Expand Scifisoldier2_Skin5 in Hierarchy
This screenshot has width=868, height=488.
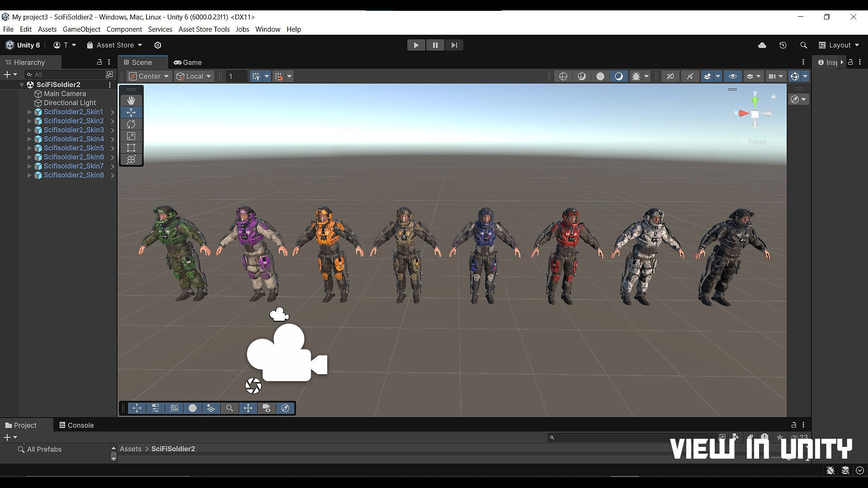point(29,148)
